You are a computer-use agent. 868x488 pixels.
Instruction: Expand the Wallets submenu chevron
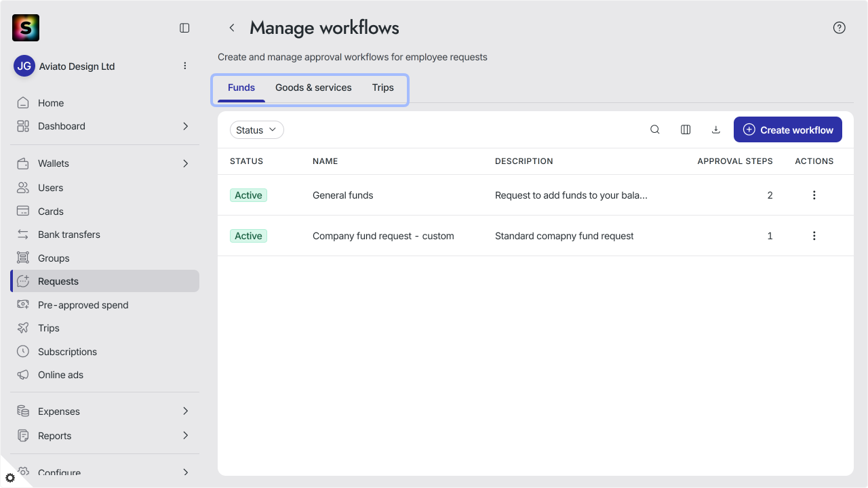[186, 163]
